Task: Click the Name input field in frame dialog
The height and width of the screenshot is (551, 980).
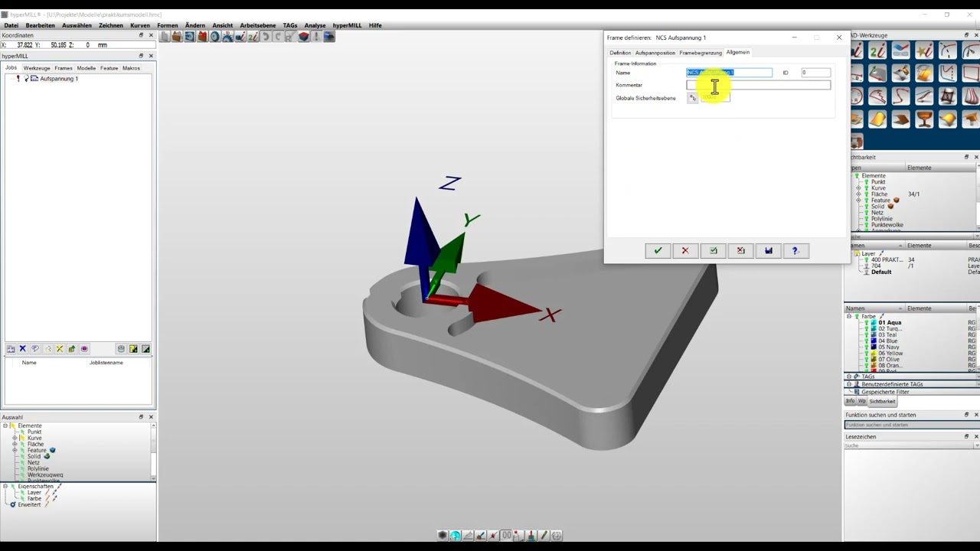Action: click(x=729, y=73)
